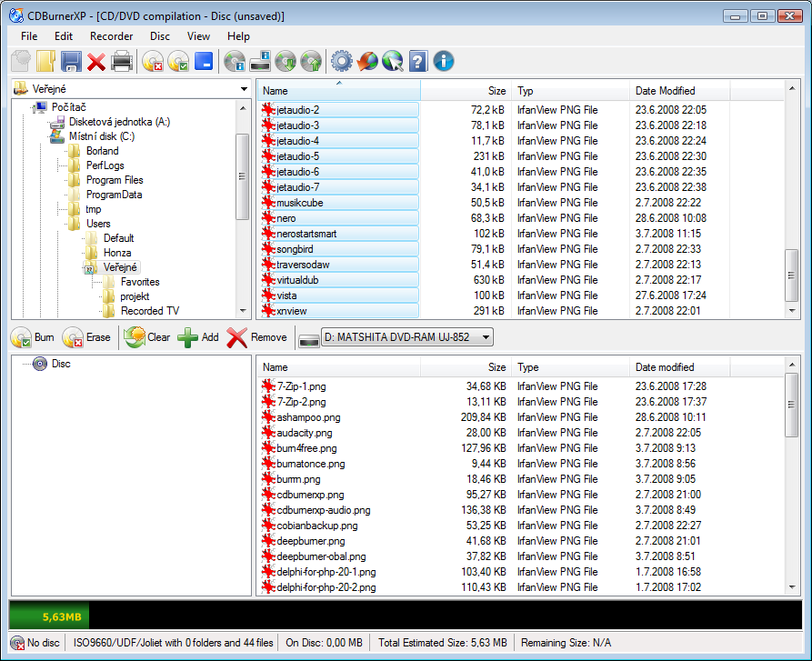Open the Disc info toolbar icon

tap(235, 61)
